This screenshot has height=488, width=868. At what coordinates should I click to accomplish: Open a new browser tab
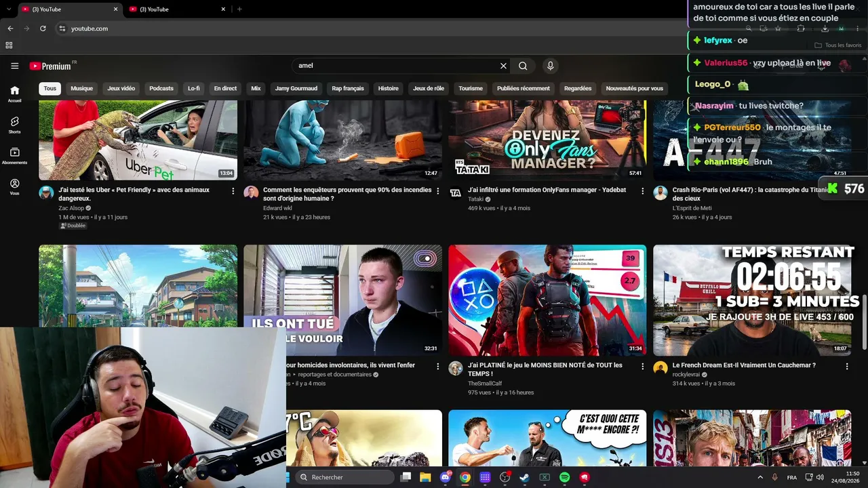(239, 9)
